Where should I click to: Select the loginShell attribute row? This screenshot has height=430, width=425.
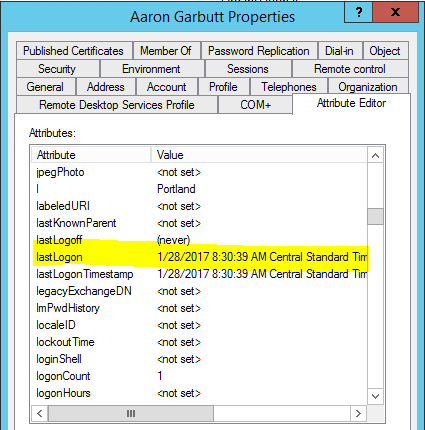click(x=199, y=359)
